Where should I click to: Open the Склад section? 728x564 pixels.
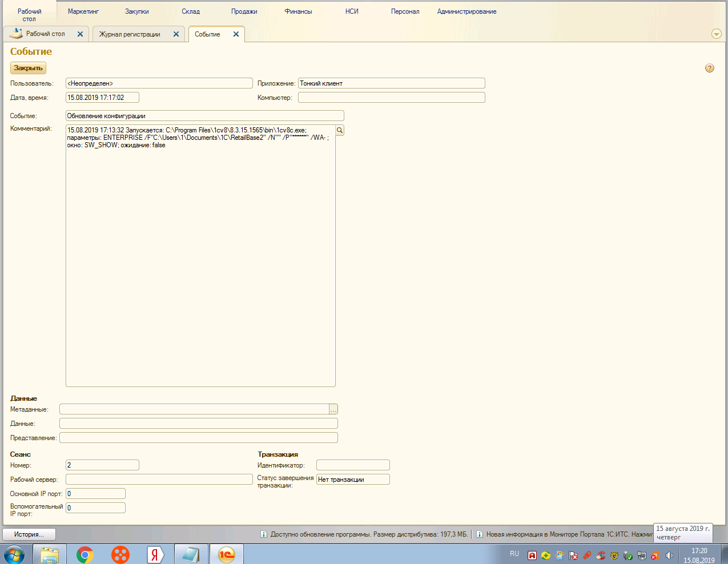coord(191,11)
